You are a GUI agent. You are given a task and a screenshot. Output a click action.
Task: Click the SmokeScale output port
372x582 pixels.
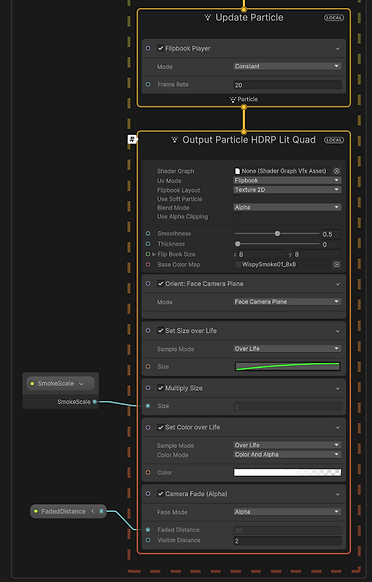95,402
